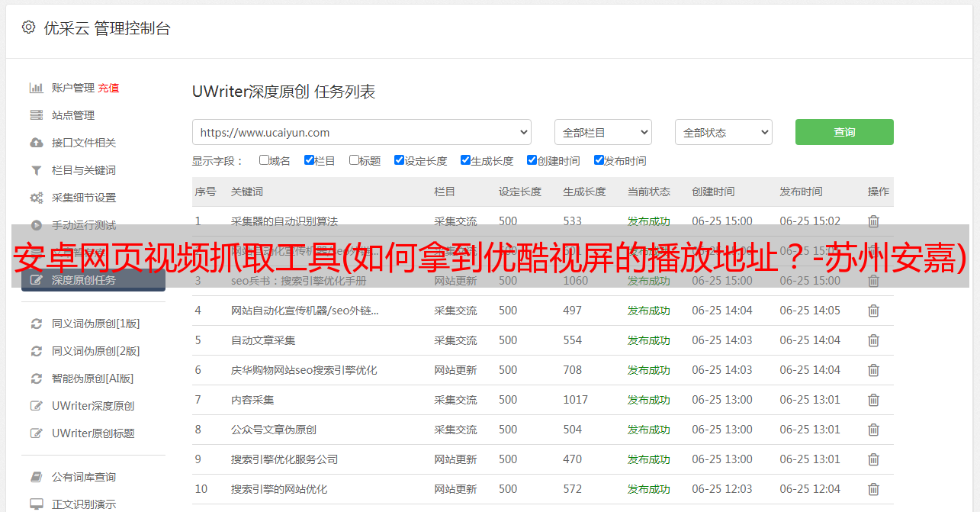The width and height of the screenshot is (980, 512).
Task: Click keyword 搜索引擎的网站优化
Action: click(x=279, y=489)
